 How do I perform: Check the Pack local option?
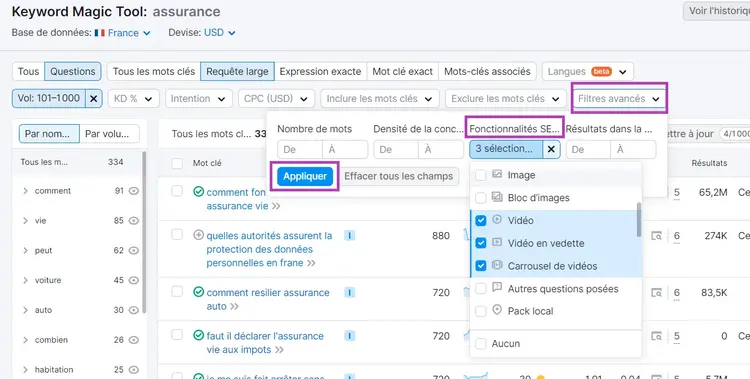click(x=481, y=311)
